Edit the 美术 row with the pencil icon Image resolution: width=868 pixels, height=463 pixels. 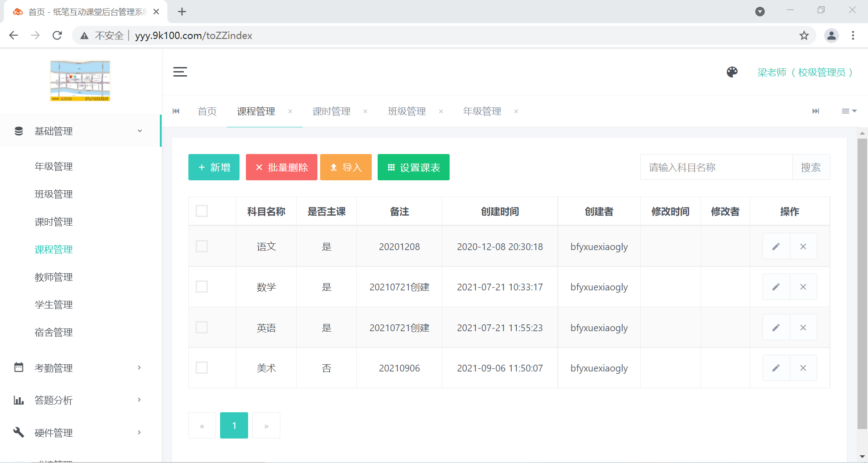point(776,368)
